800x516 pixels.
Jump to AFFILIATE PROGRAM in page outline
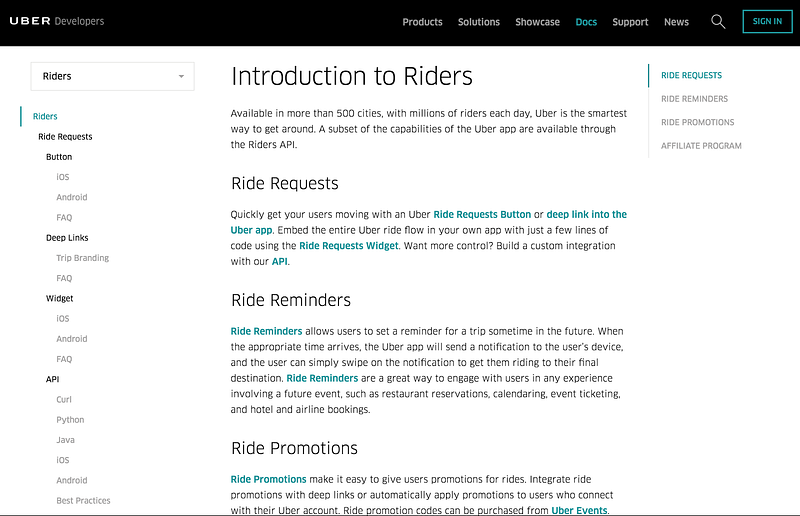click(x=701, y=146)
